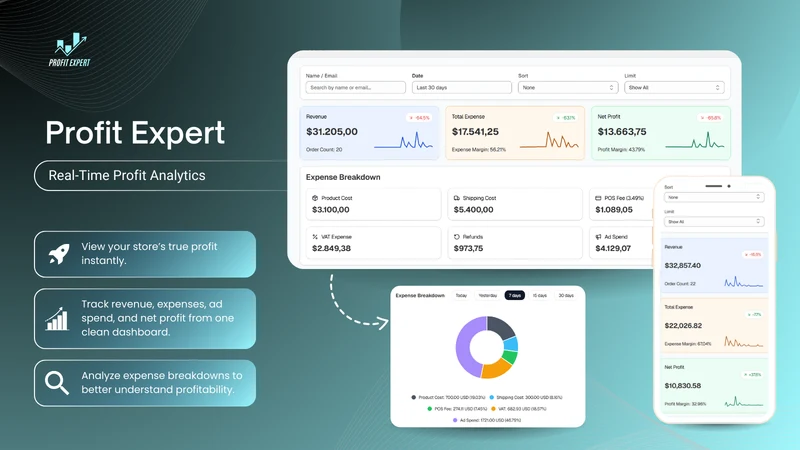Screen dimensions: 800x450
Task: Click the Profit Margin: 43.79% label
Action: pos(621,149)
